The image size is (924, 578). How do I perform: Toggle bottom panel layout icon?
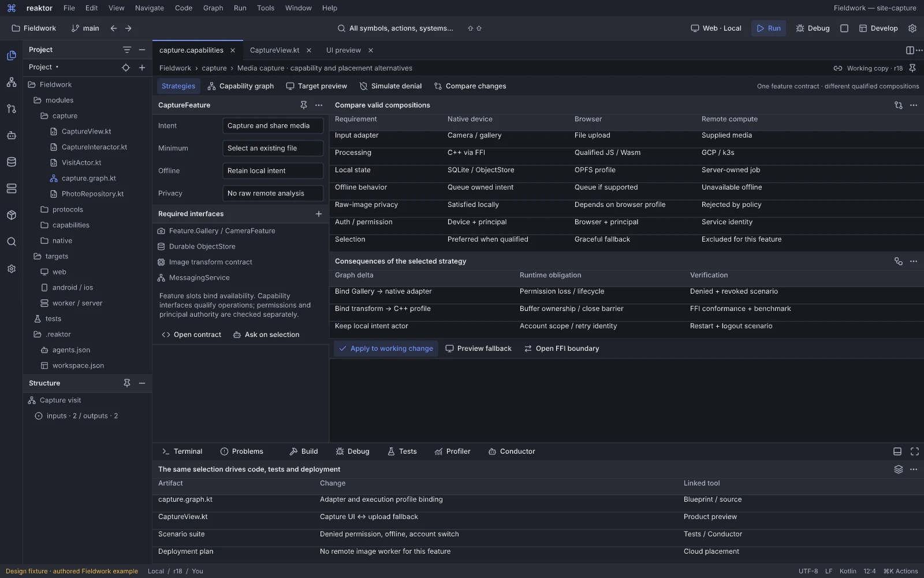pyautogui.click(x=897, y=451)
